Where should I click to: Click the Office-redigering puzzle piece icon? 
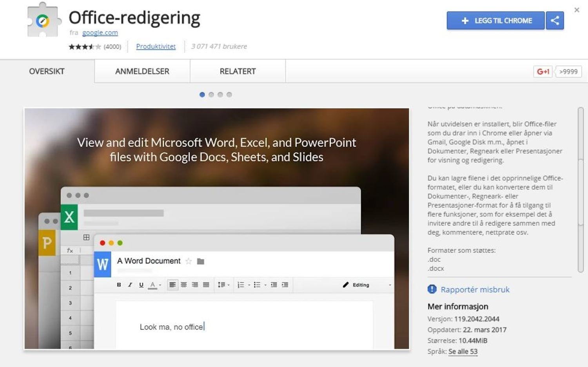[x=43, y=20]
